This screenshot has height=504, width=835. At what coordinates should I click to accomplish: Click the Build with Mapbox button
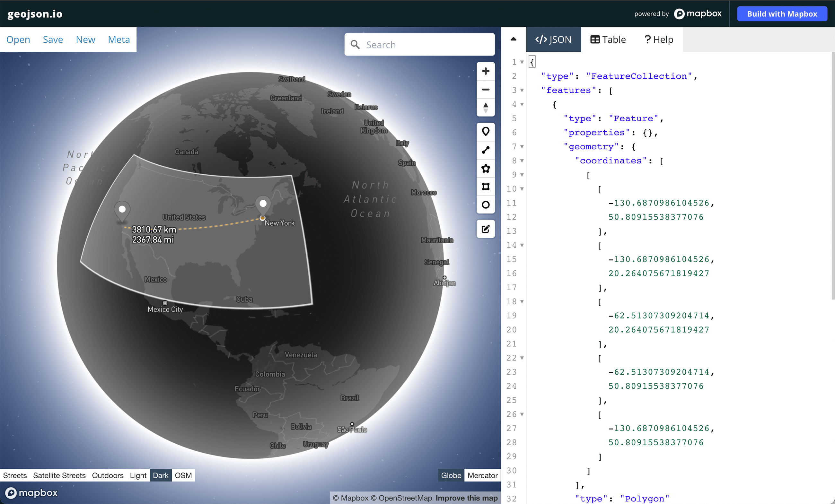click(782, 13)
